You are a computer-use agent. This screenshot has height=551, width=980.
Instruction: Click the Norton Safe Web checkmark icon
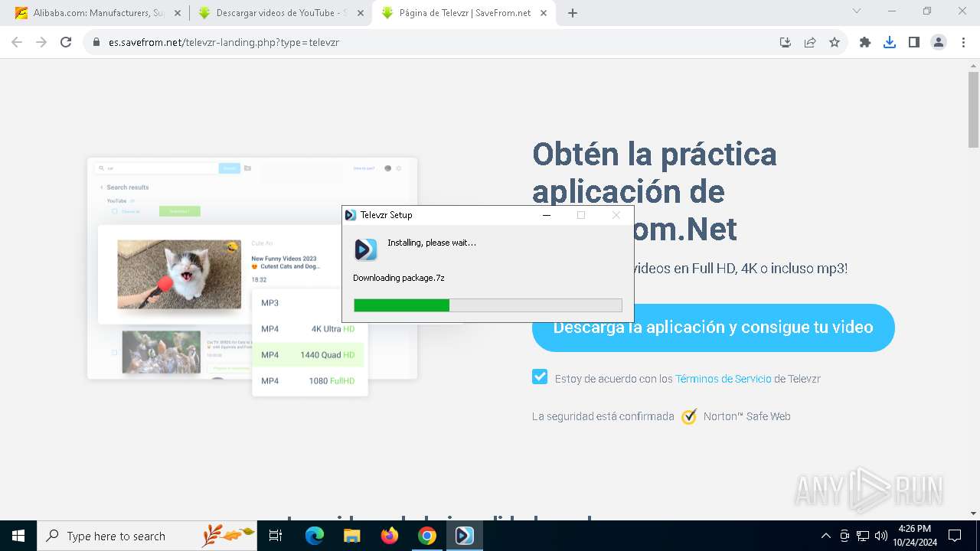tap(689, 416)
